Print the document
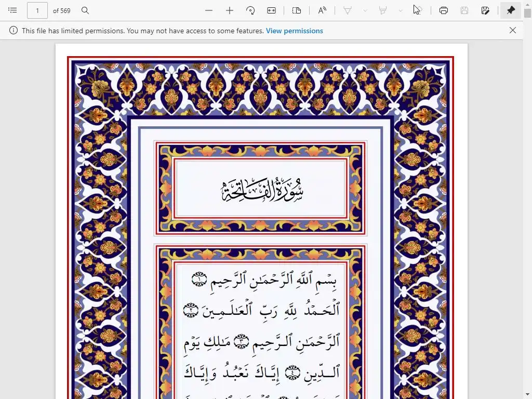 (x=444, y=10)
